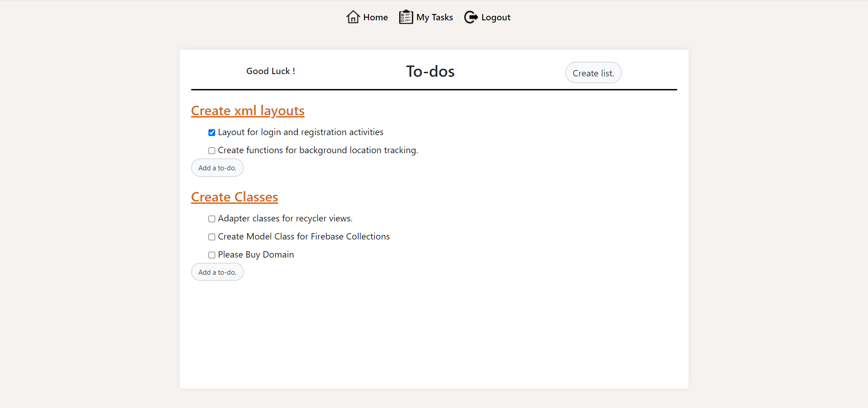Go to My Tasks menu label
This screenshot has width=868, height=408.
click(434, 17)
